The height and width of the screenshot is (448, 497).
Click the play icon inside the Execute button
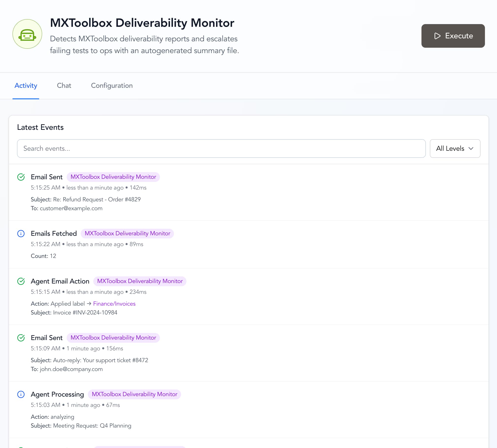pyautogui.click(x=437, y=36)
